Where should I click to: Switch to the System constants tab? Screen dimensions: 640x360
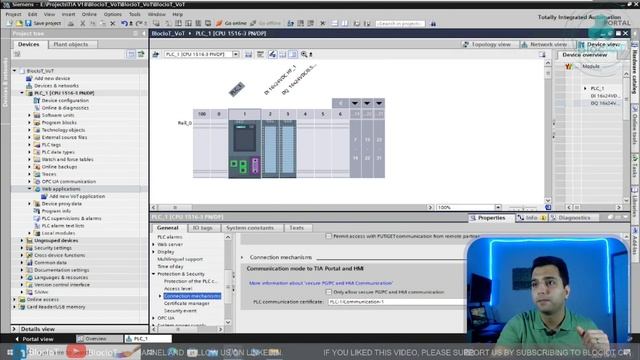tap(250, 228)
